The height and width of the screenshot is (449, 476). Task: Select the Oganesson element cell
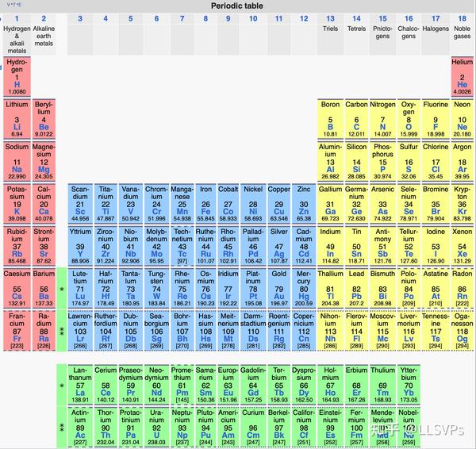pos(462,331)
